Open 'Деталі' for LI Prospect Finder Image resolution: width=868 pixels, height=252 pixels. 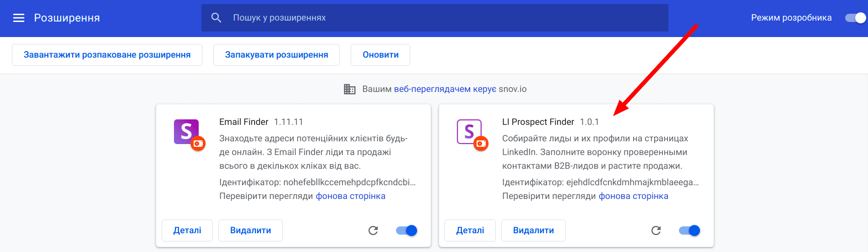470,231
